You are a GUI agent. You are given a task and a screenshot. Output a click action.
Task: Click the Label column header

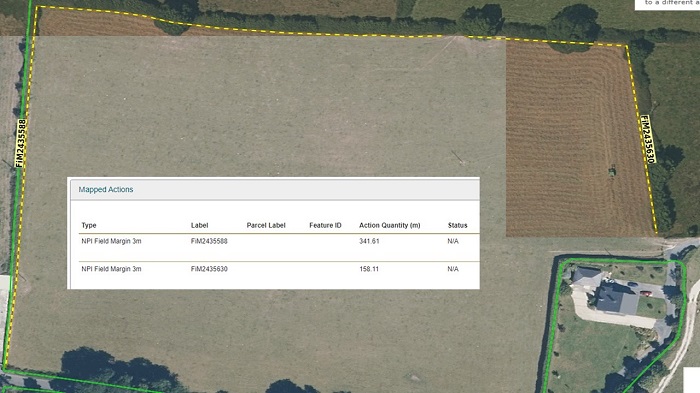pos(200,226)
